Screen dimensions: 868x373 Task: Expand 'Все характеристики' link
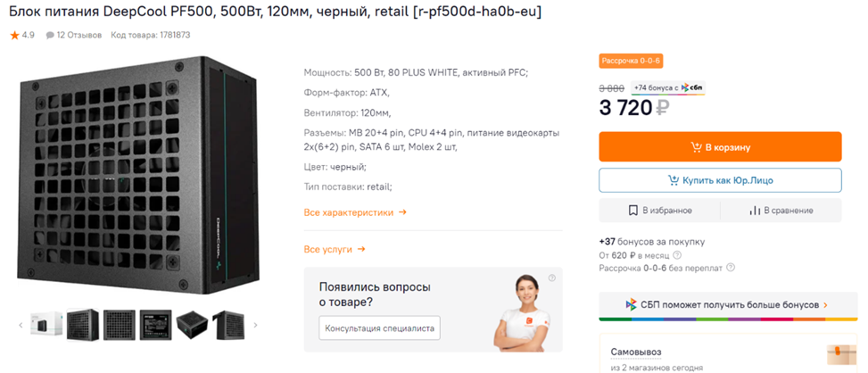tap(355, 212)
